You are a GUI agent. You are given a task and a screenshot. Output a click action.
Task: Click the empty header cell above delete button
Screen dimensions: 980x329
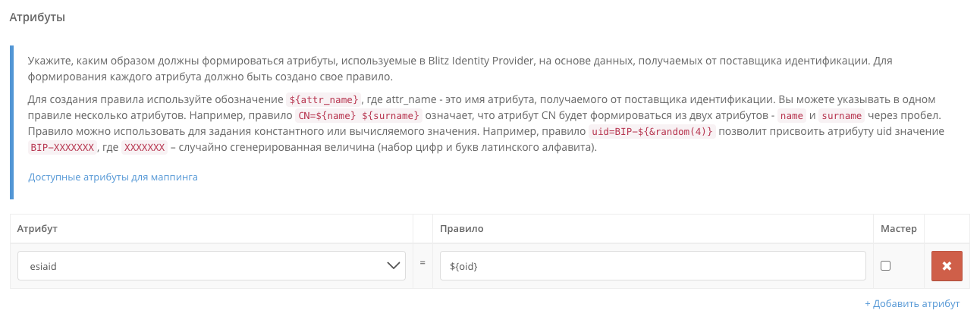point(947,228)
